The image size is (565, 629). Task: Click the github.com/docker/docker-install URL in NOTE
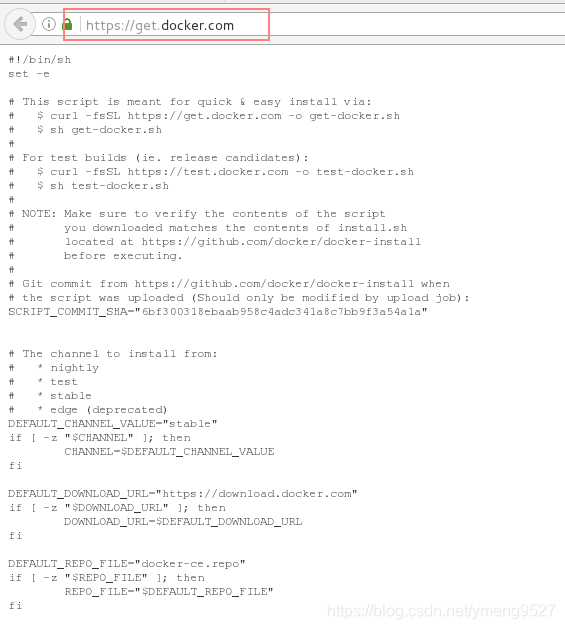coord(281,242)
